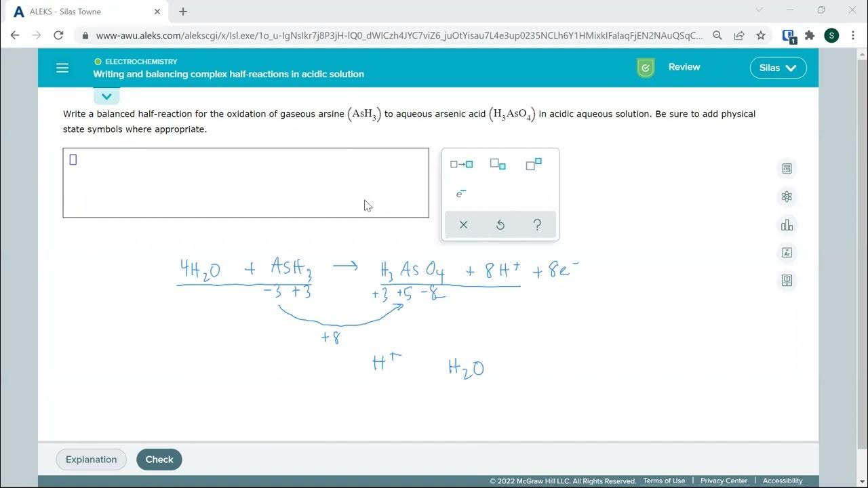Screen dimensions: 868x488
Task: Open the ALEKS hamburger menu
Action: coord(62,68)
